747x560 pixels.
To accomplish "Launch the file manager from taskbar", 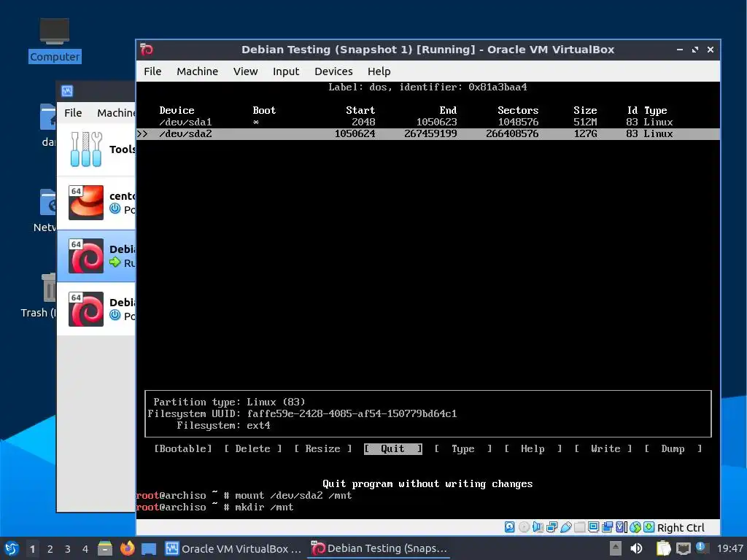I will click(x=105, y=548).
